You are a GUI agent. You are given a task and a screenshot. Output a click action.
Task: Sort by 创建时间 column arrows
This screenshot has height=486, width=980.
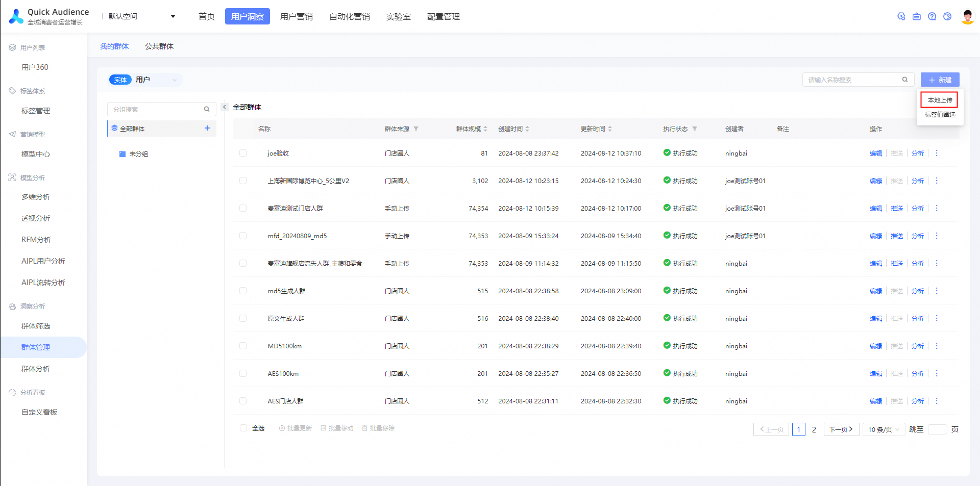(527, 129)
